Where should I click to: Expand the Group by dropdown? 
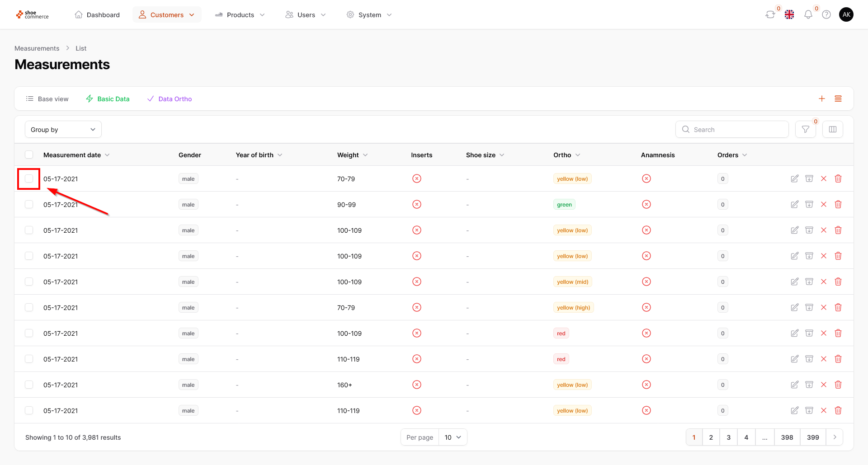63,130
